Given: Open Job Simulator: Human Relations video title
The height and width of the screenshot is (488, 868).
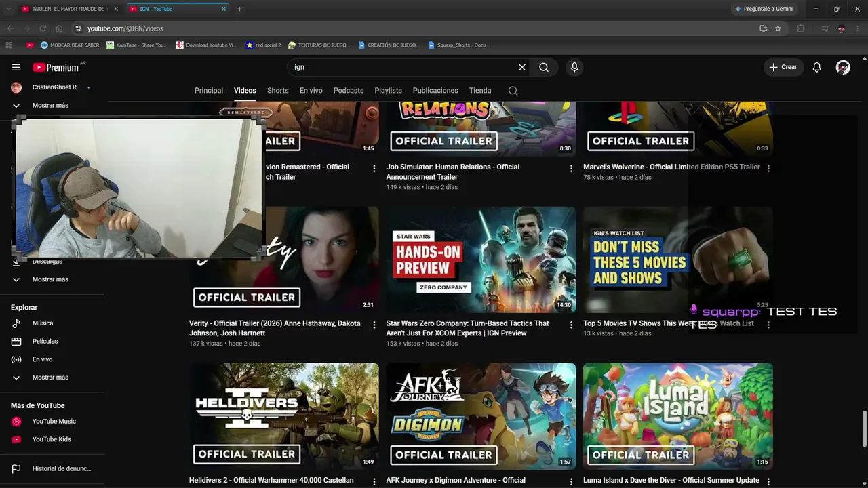Looking at the screenshot, I should point(453,172).
